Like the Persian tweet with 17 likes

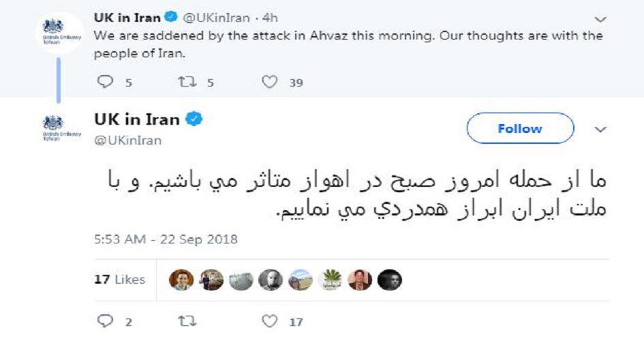[x=271, y=321]
